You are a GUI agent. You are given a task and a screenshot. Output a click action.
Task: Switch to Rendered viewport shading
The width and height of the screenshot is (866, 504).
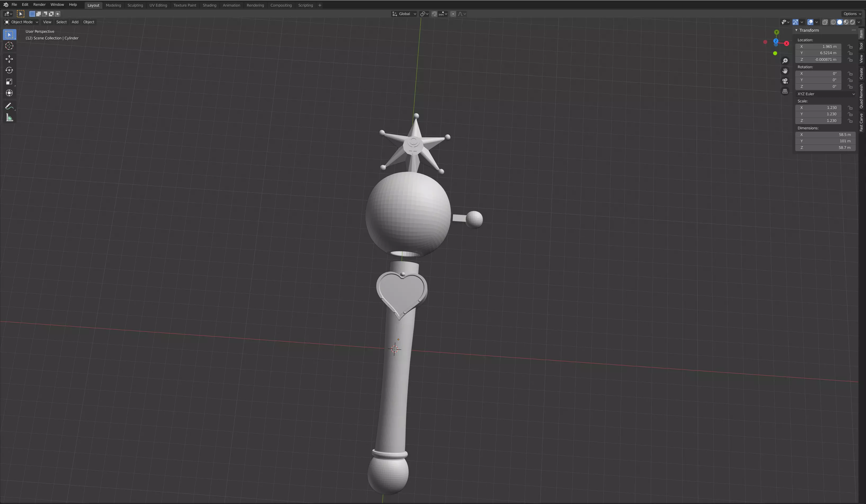tap(852, 22)
